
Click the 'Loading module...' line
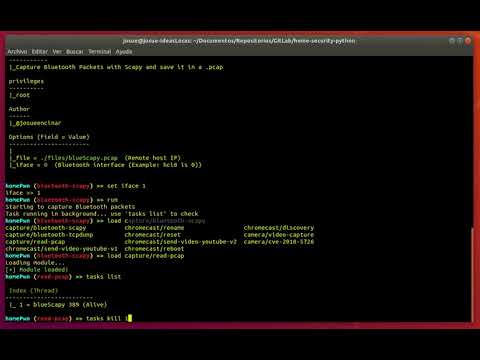click(35, 263)
